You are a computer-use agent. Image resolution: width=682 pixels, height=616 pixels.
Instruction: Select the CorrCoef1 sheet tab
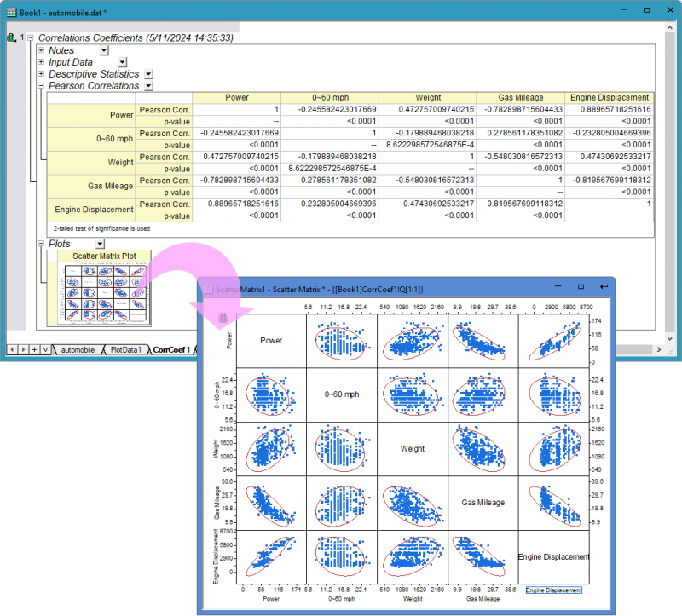(171, 350)
